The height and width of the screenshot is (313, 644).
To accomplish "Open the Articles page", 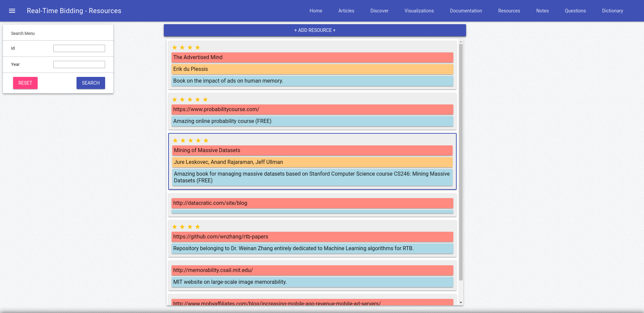I will [346, 11].
